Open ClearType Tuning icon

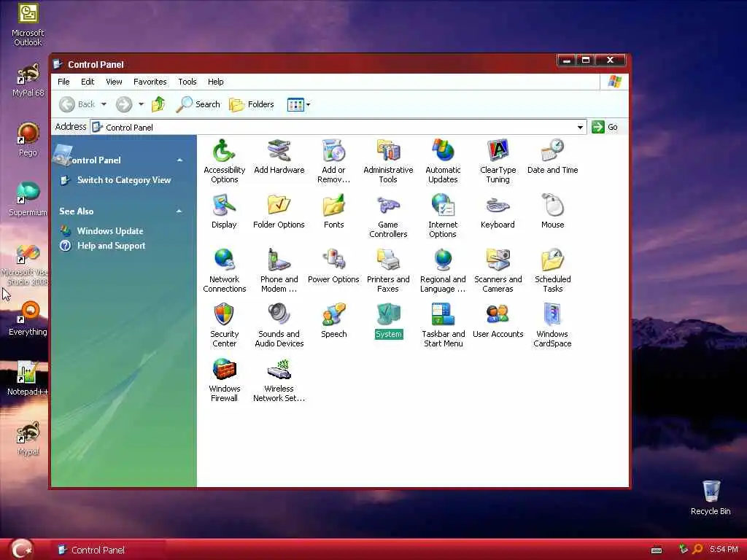tap(498, 161)
